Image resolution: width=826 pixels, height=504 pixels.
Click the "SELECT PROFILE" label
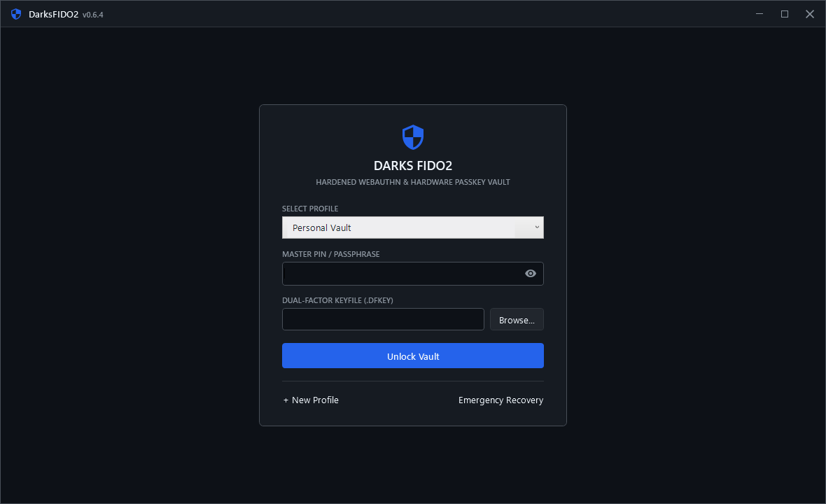[x=310, y=209]
